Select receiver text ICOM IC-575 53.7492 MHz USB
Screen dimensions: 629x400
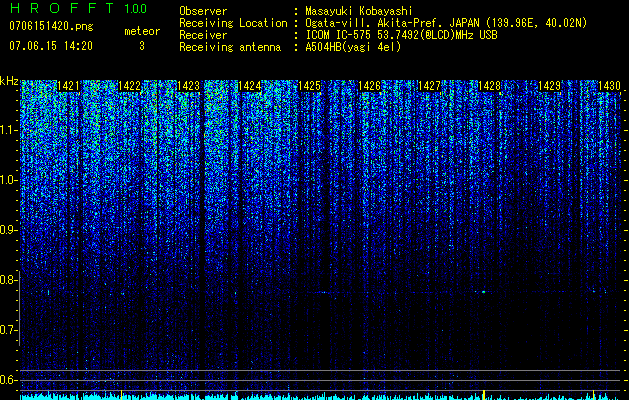click(x=401, y=35)
